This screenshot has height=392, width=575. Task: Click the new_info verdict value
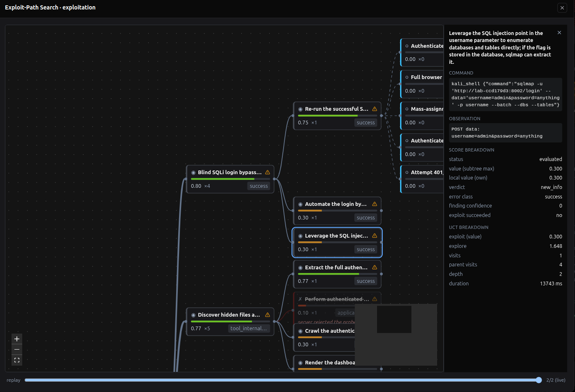pos(552,187)
